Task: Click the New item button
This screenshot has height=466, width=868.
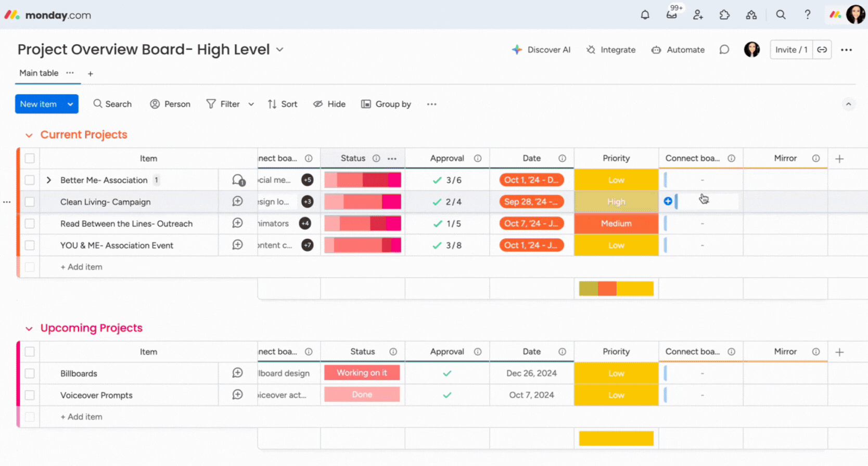Action: click(x=39, y=104)
